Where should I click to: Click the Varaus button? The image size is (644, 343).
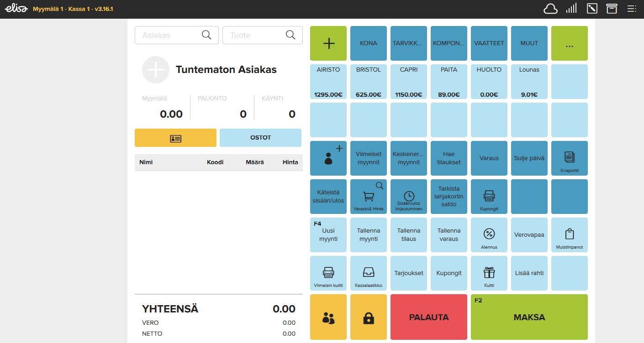(489, 158)
